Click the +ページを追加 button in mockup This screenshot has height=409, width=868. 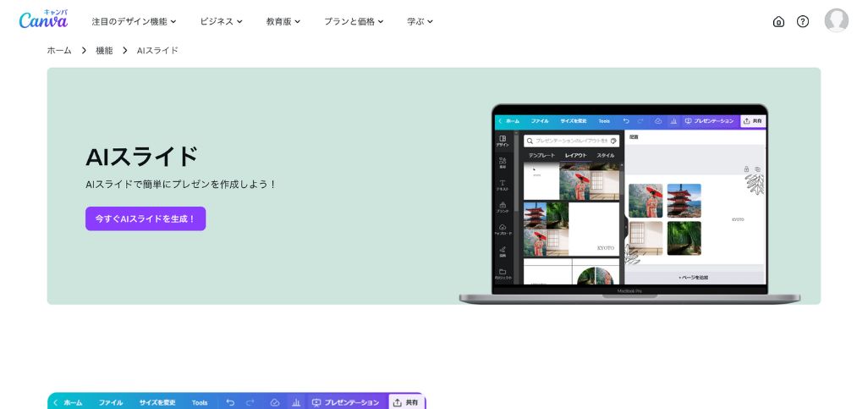693,277
